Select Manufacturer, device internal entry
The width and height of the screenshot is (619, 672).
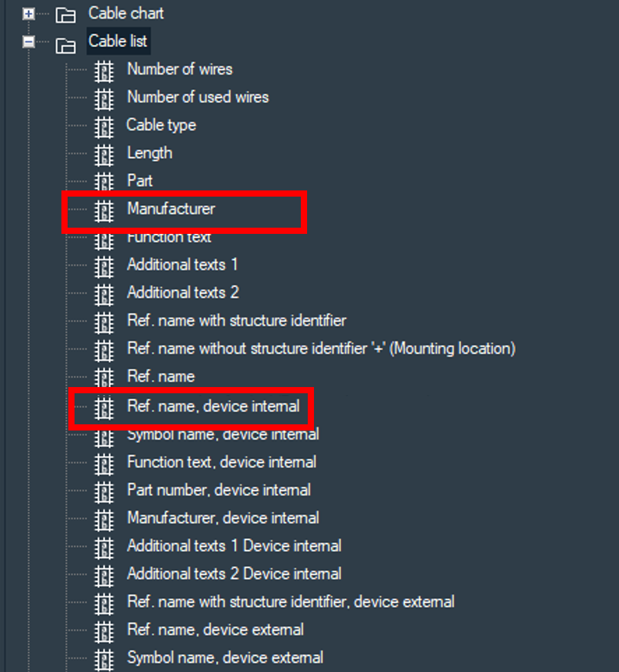coord(223,517)
